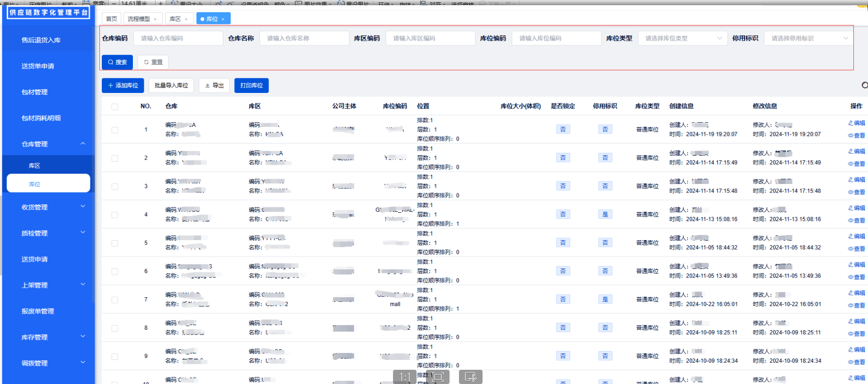Image resolution: width=868 pixels, height=384 pixels.
Task: Close the 库区 tab with its x icon
Action: coord(186,19)
